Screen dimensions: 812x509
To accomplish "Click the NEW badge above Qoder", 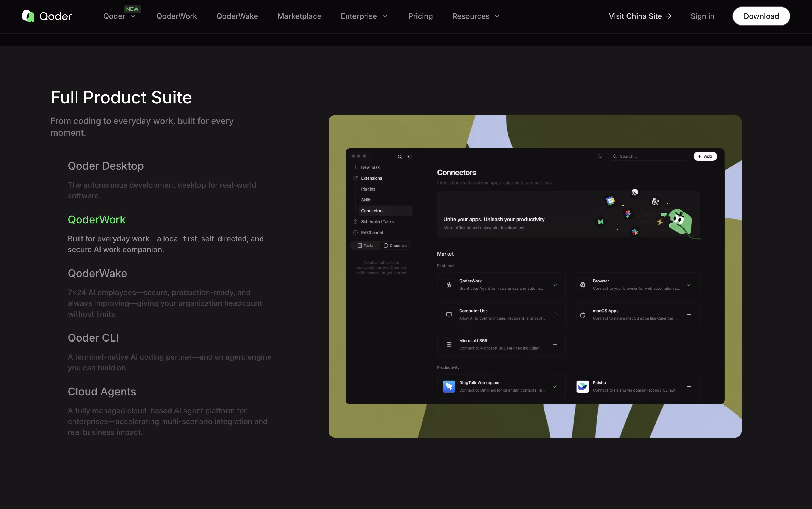I will (132, 9).
